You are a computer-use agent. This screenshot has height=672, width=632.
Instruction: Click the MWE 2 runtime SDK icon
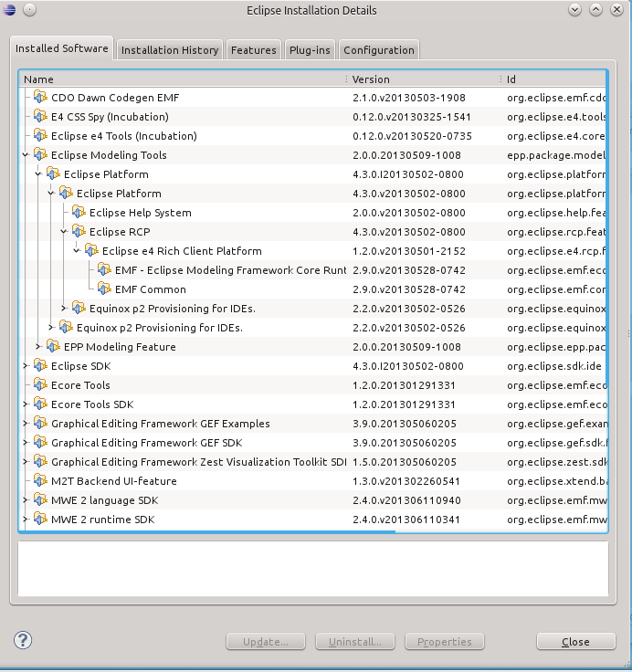coord(40,519)
